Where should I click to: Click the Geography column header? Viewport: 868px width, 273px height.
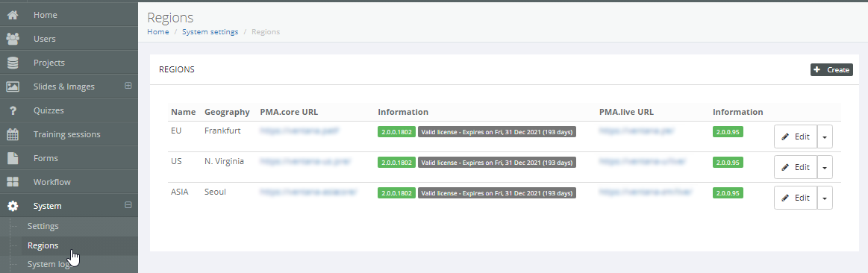coord(227,112)
